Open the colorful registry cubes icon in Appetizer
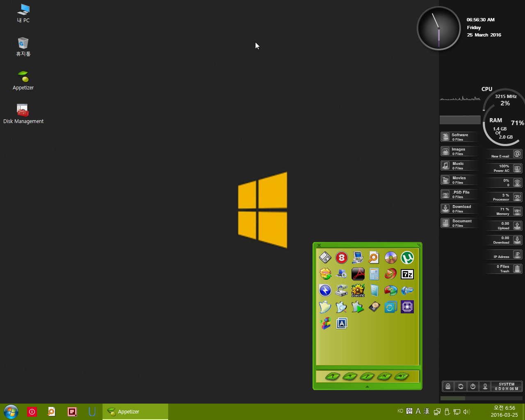Viewport: 525px width, 420px height. 325,323
